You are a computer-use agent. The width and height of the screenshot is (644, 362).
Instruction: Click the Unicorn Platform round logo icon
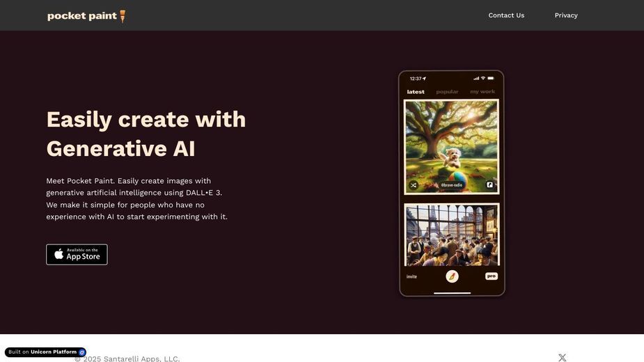click(x=81, y=352)
